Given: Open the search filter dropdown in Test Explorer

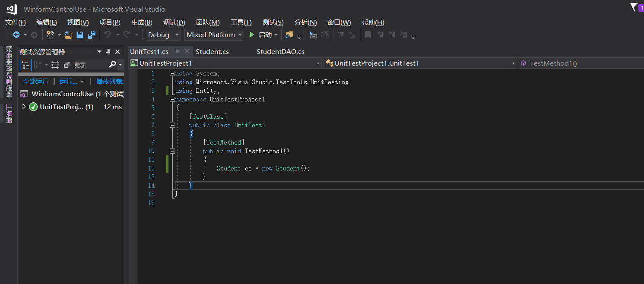Looking at the screenshot, I should [x=121, y=65].
